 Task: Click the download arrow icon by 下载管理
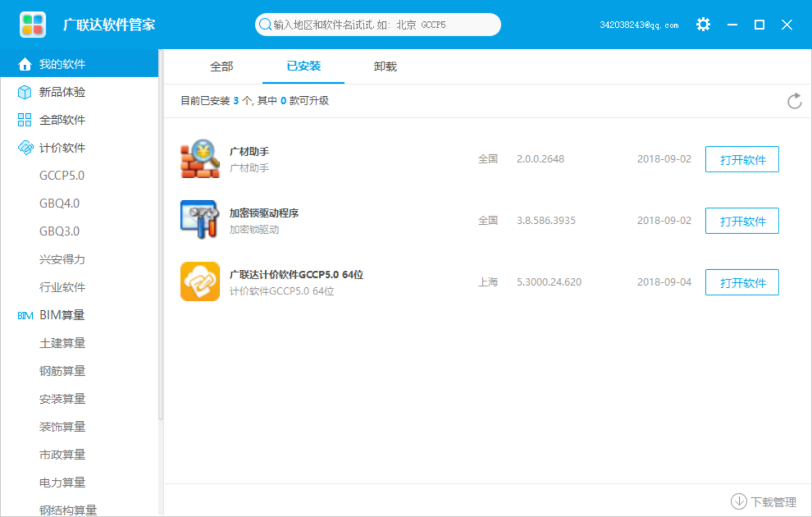pos(739,501)
